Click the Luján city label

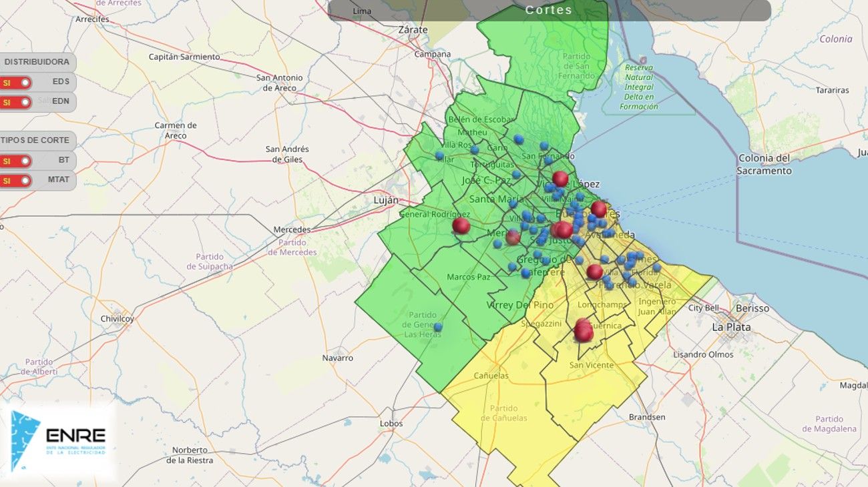click(385, 200)
